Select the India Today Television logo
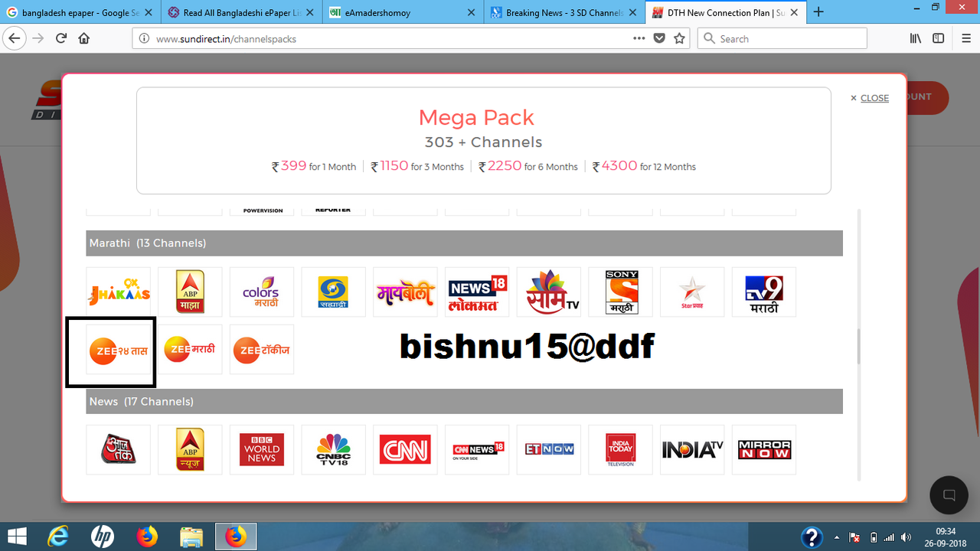Viewport: 980px width, 551px height. [x=620, y=450]
